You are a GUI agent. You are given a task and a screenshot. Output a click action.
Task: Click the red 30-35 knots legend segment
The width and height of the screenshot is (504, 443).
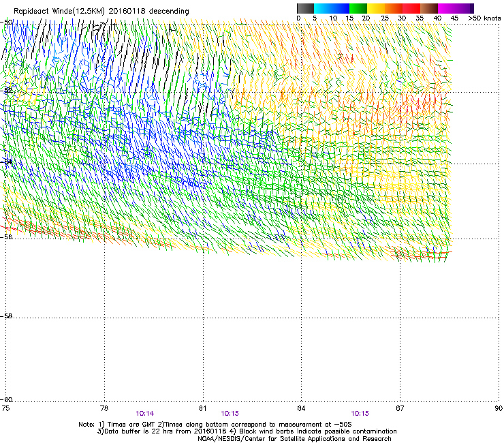click(411, 8)
